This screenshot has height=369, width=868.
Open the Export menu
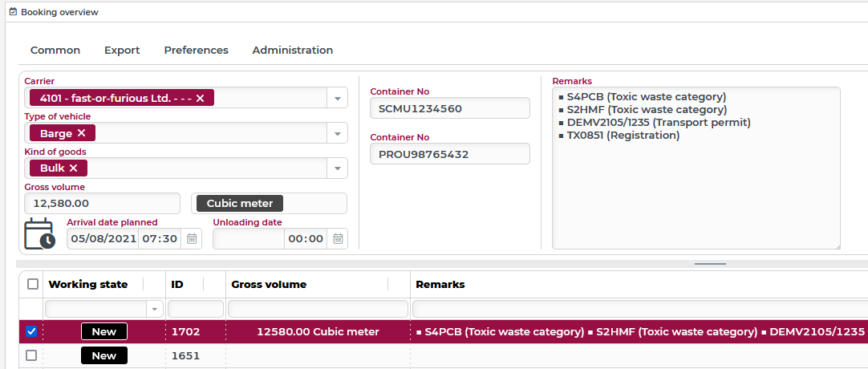pyautogui.click(x=122, y=50)
